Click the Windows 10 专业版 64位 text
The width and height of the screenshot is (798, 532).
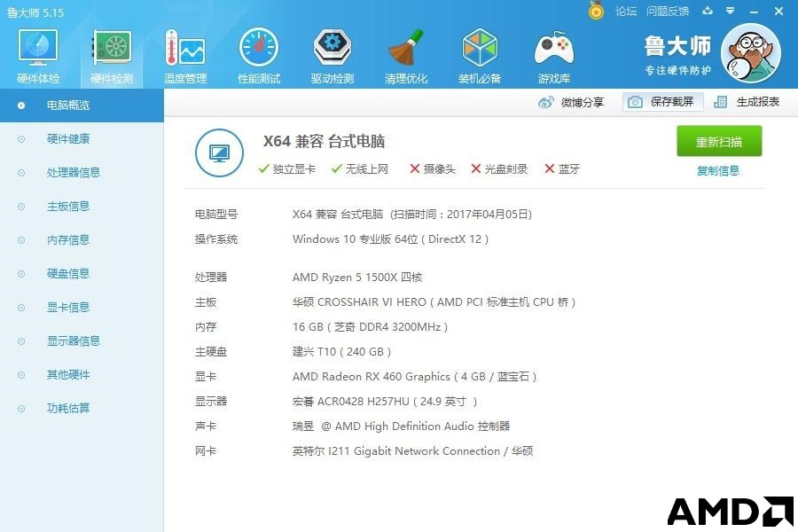click(390, 239)
